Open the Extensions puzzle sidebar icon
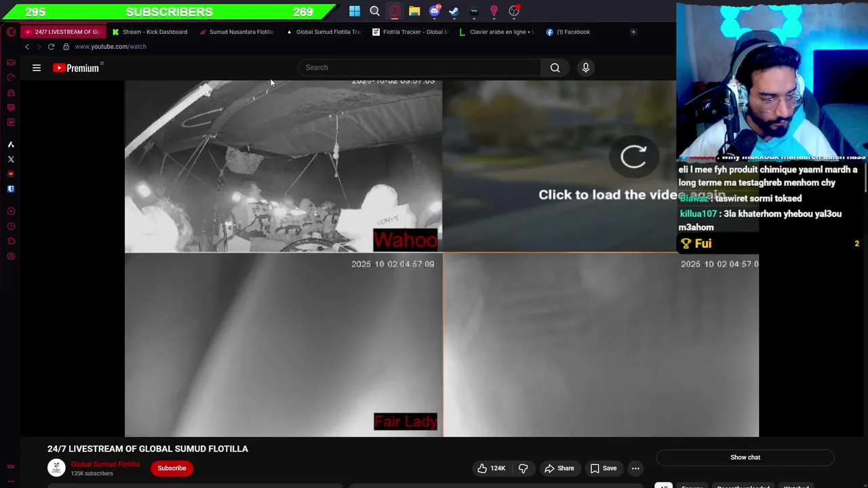 (x=11, y=241)
